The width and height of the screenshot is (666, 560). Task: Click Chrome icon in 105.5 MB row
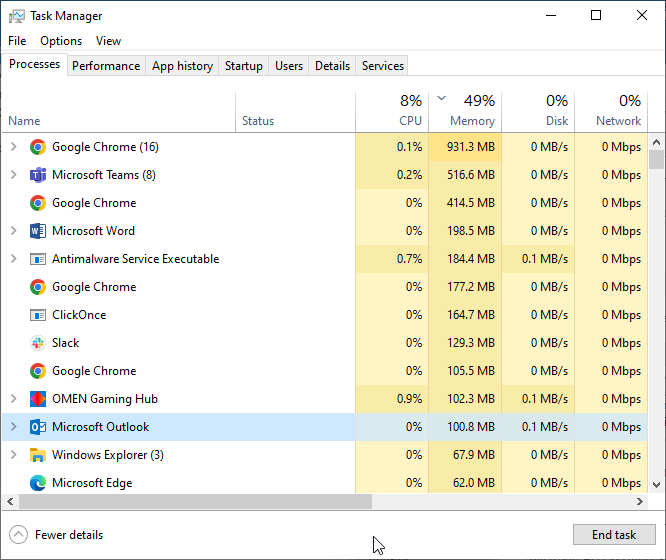pyautogui.click(x=38, y=371)
